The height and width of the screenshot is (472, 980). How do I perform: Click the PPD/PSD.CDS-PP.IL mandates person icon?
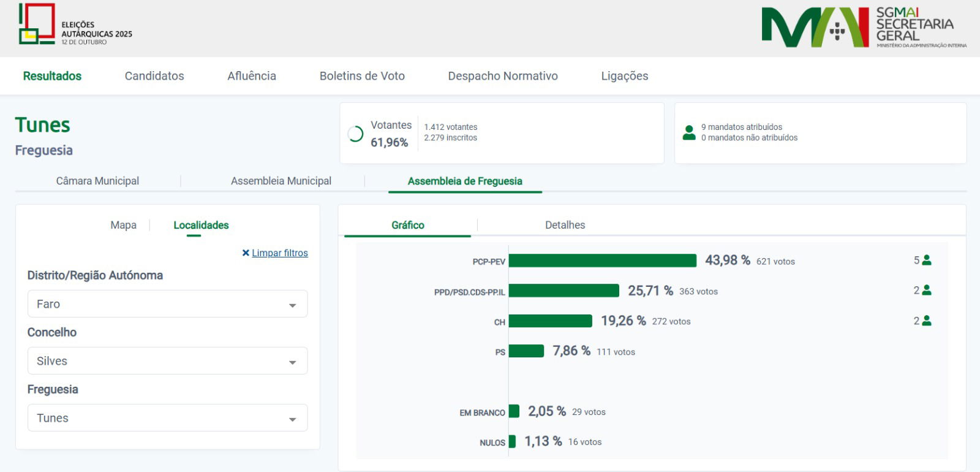(x=927, y=291)
